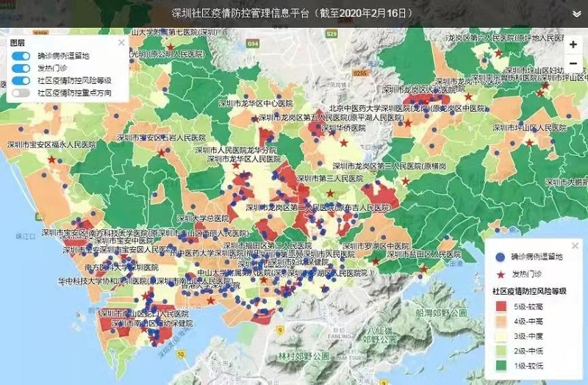Disable the 发热门诊 layer switch
This screenshot has width=588, height=385.
pos(21,68)
